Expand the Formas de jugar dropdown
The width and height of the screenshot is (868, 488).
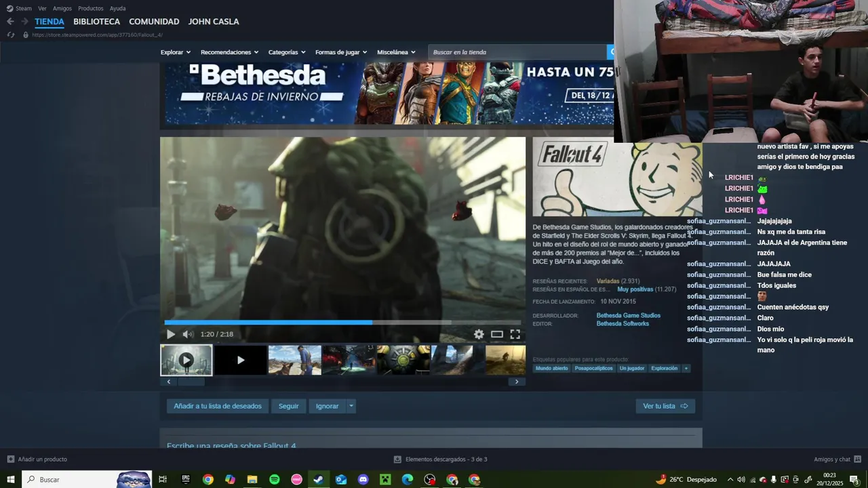point(341,52)
